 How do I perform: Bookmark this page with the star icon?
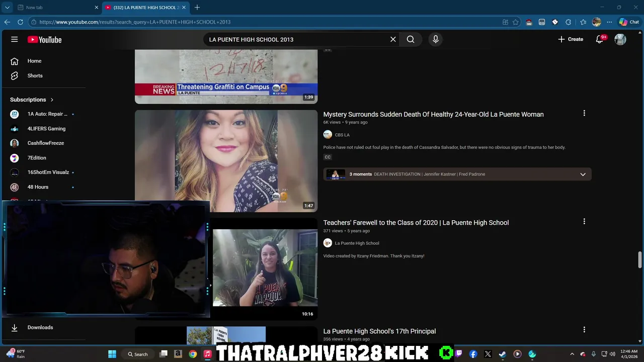click(516, 22)
